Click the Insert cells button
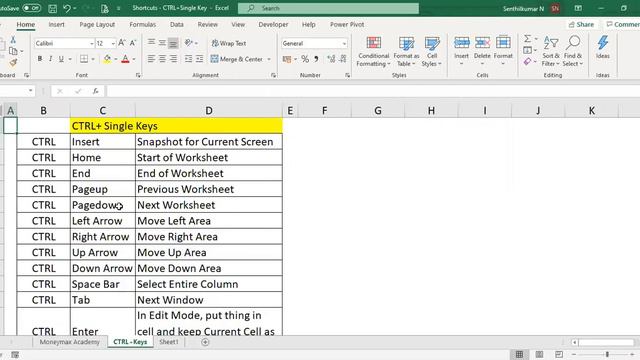Screen dimensions: 640x360 [462, 52]
